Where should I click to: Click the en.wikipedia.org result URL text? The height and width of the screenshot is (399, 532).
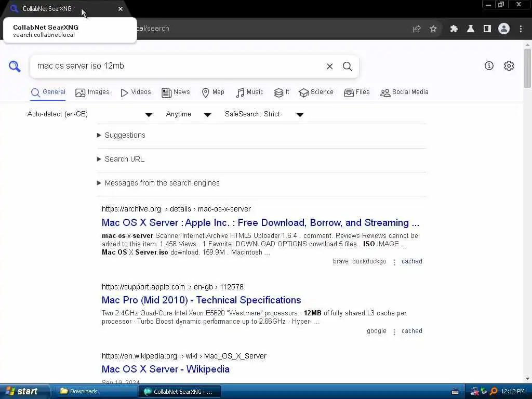(x=184, y=356)
